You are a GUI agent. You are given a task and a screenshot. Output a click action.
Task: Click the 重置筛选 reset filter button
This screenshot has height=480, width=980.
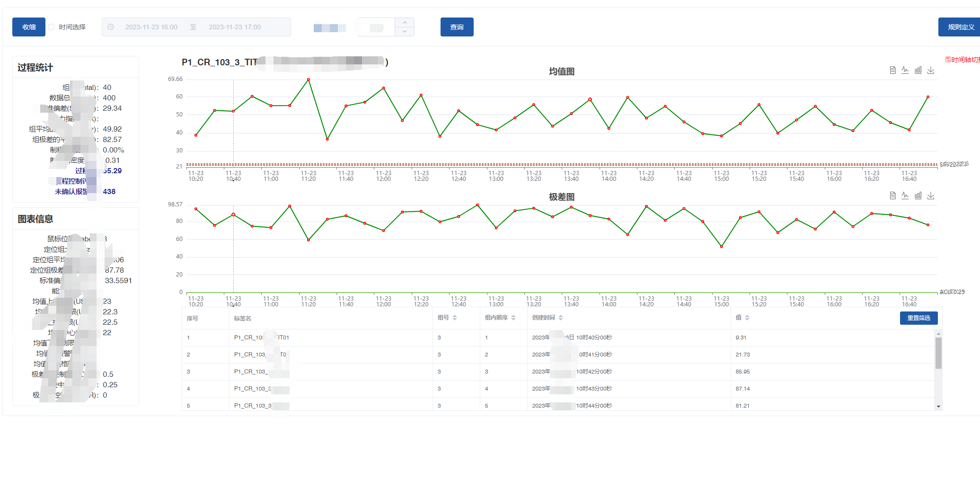(918, 318)
